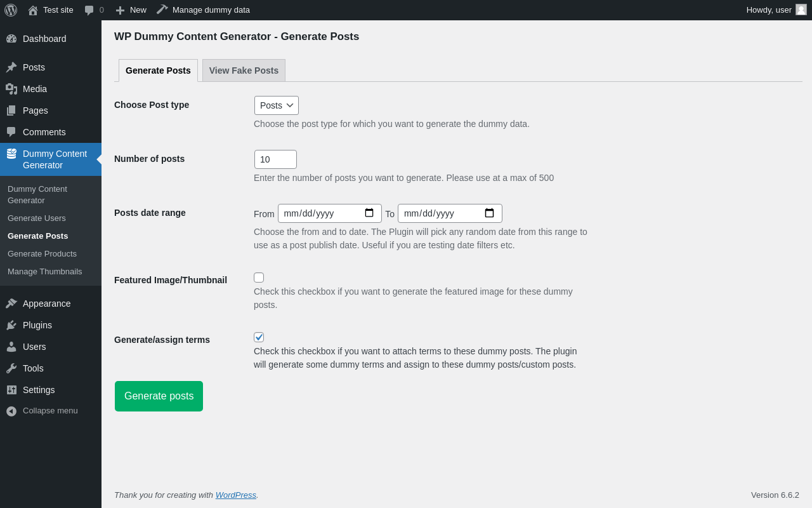Click the Manage dummy data hammer icon
The height and width of the screenshot is (508, 812).
(162, 10)
